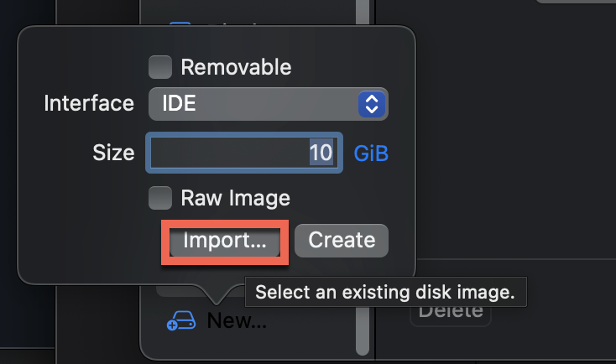616x364 pixels.
Task: Click the blue arrows on the Interface selector
Action: click(x=371, y=104)
